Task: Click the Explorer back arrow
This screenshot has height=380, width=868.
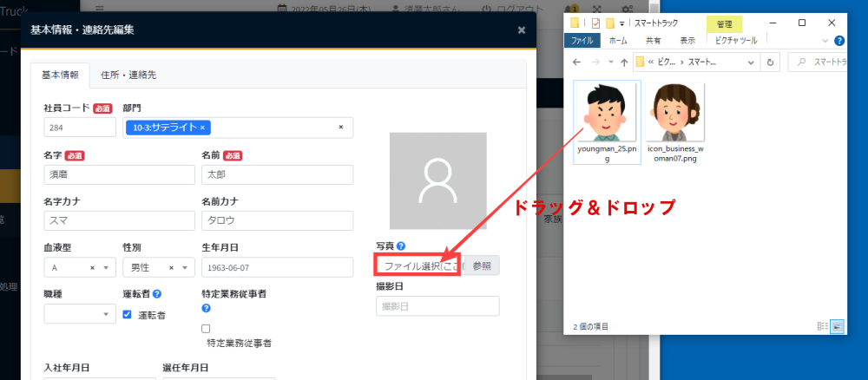Action: (x=575, y=62)
